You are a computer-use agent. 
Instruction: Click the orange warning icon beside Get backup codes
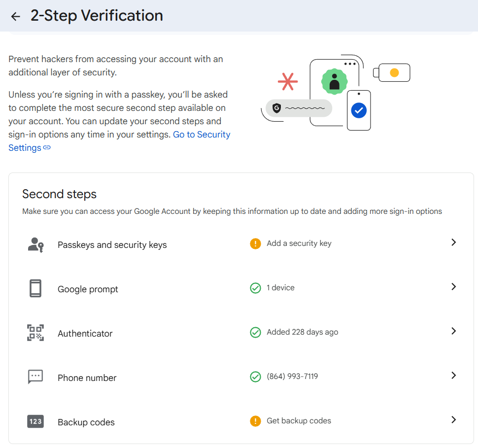tap(255, 421)
